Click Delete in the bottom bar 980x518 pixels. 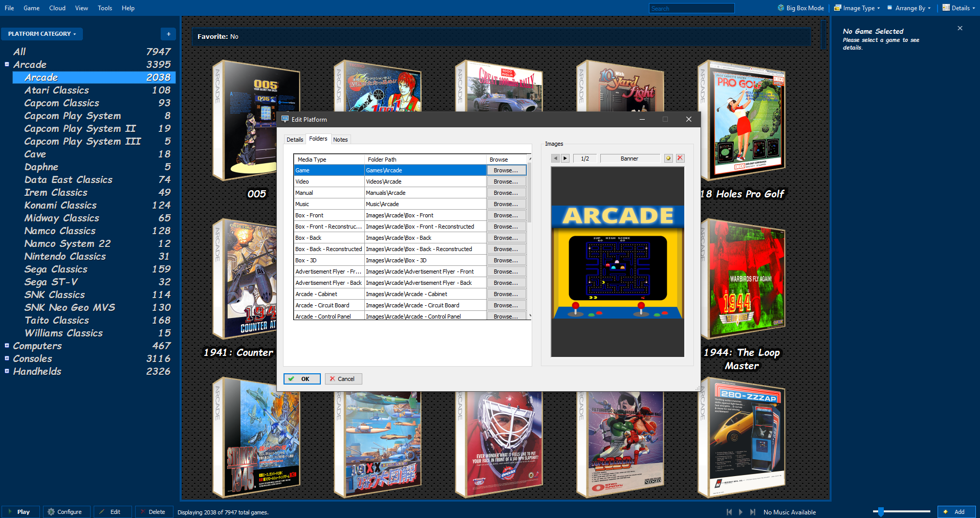154,512
